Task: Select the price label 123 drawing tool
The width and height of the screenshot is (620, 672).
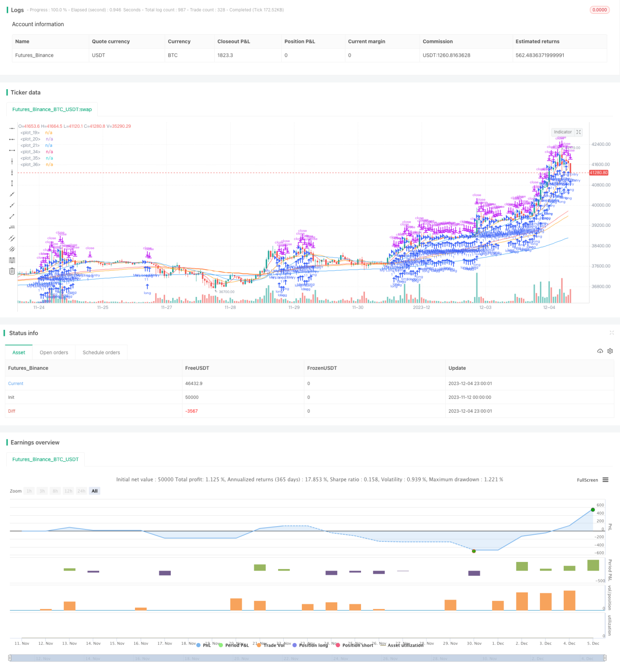Action: tap(12, 227)
